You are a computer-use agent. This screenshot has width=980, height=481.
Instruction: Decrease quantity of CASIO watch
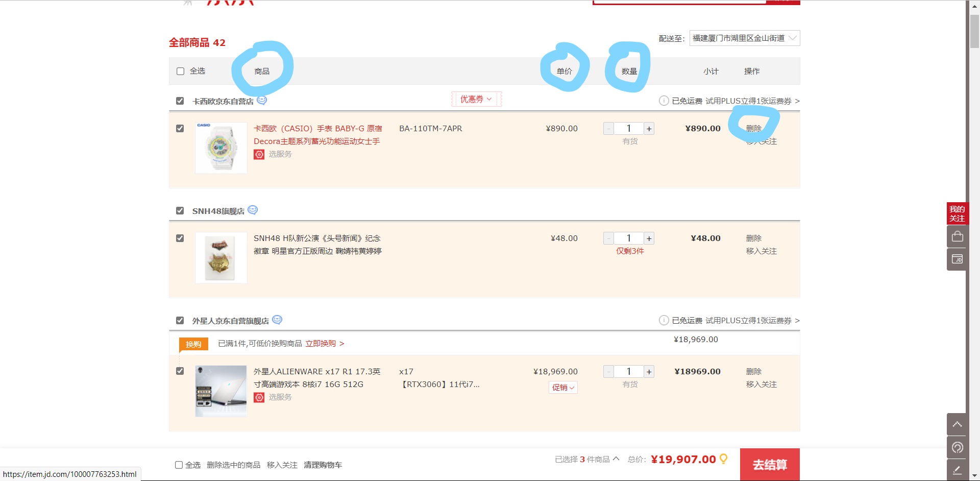[608, 129]
